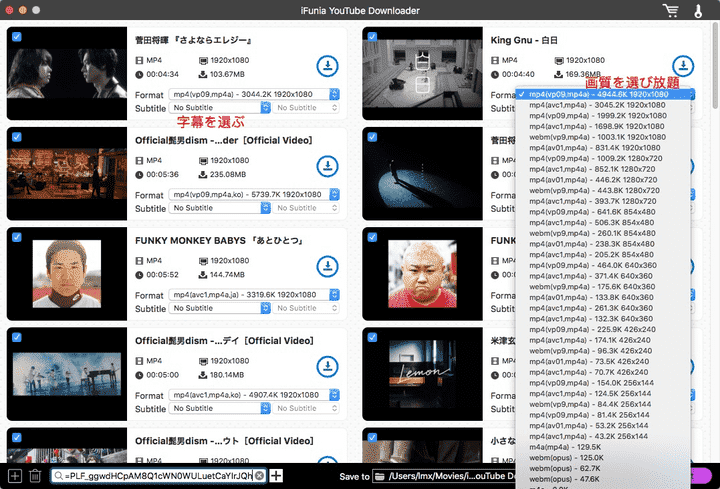Screen dimensions: 720x489
Task: Open first Subtitle dropdown for Official髭男dism ...der
Action: coord(219,208)
